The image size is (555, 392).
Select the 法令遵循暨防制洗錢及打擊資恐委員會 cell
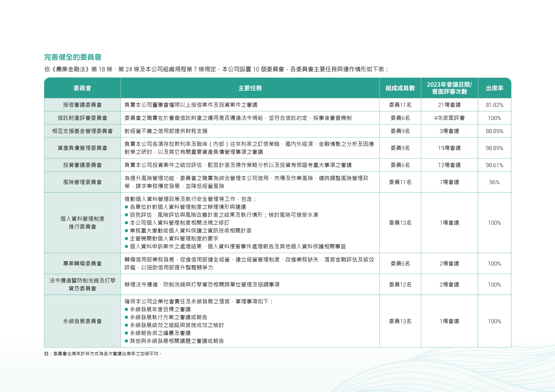click(x=82, y=285)
